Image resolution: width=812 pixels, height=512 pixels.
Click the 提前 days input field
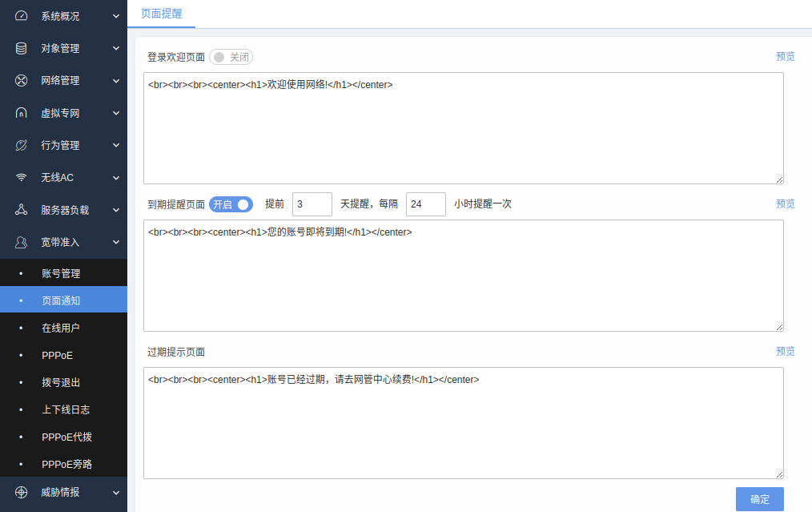pos(312,204)
